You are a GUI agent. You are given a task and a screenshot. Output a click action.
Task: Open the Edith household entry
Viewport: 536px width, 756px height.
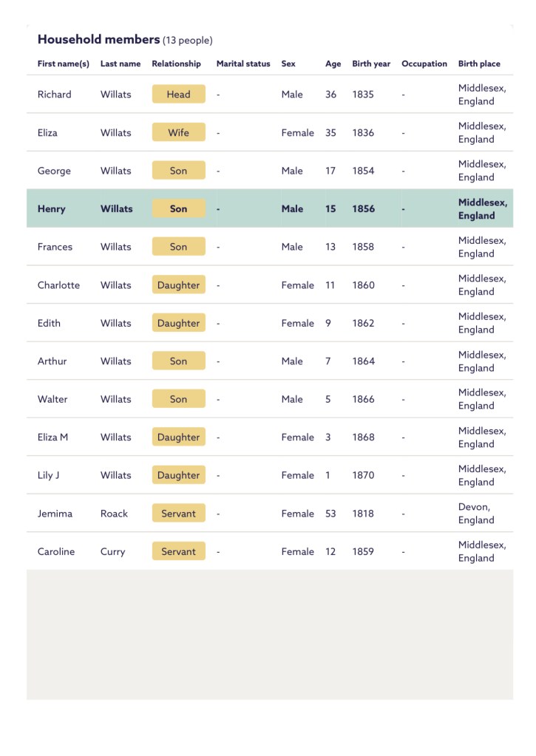click(x=49, y=323)
